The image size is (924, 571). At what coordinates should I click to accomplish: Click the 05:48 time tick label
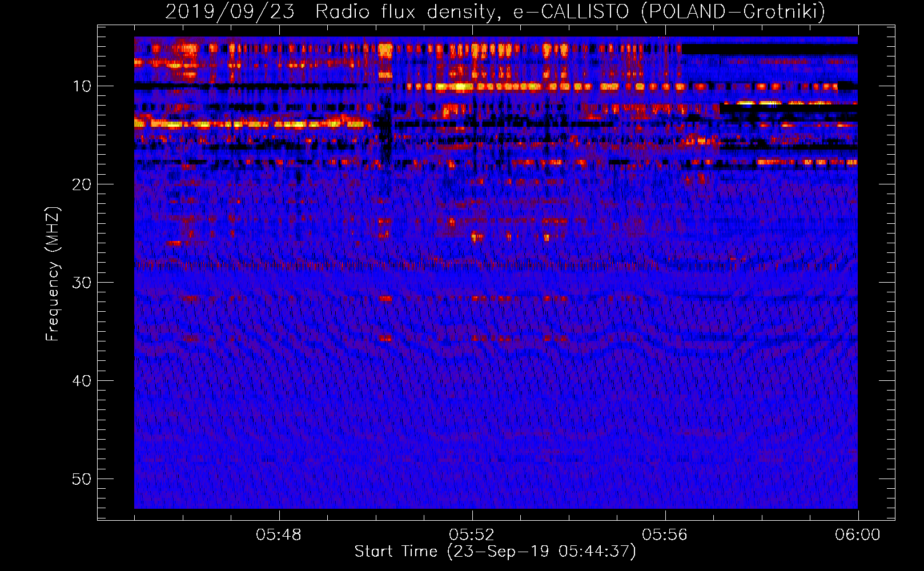279,535
